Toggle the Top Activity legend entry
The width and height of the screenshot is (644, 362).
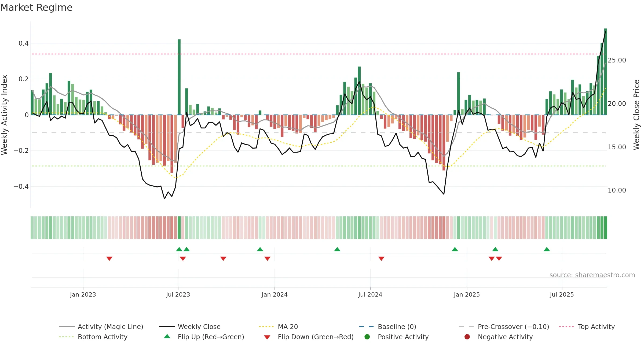point(587,327)
